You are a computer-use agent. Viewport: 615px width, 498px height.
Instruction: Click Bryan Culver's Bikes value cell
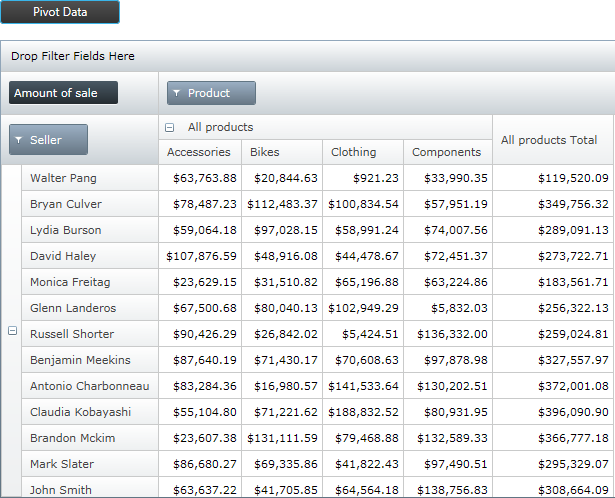(281, 204)
